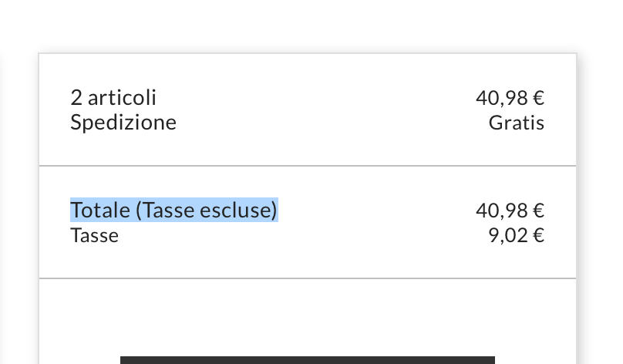
Task: Click the word "articoli" in first row
Action: pyautogui.click(x=122, y=98)
